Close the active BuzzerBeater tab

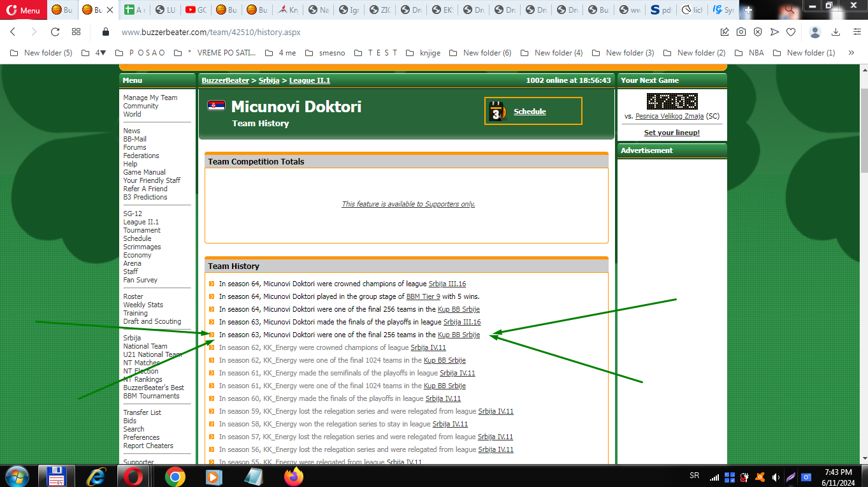click(x=110, y=10)
